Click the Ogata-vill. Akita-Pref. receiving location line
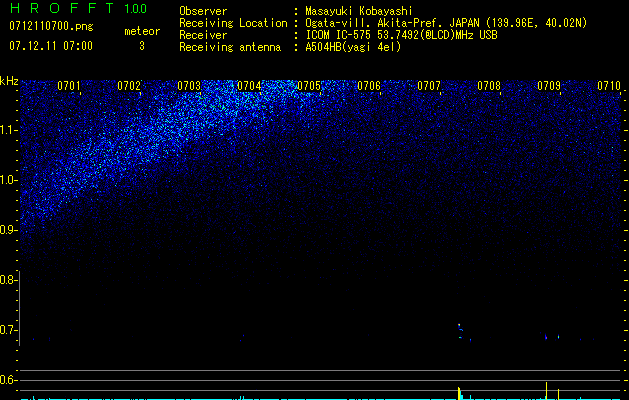Screen dimensions: 629x400 (x=446, y=24)
